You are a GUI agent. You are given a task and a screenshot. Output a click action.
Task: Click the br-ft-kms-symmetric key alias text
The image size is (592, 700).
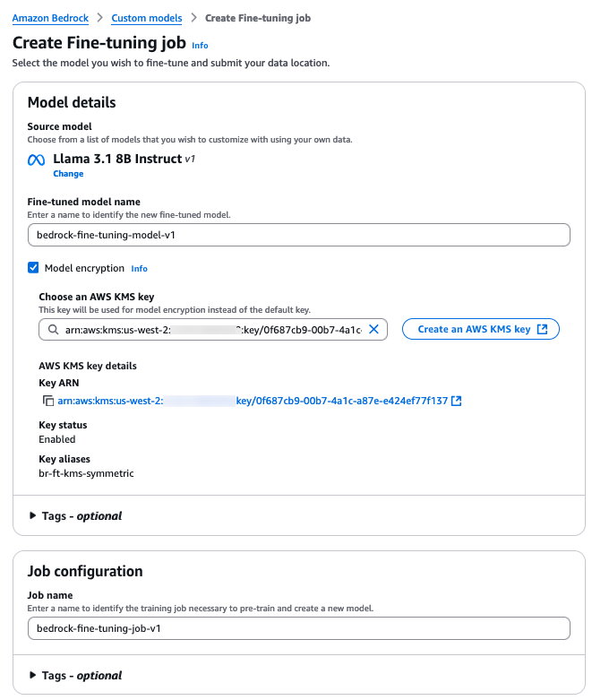pyautogui.click(x=86, y=473)
